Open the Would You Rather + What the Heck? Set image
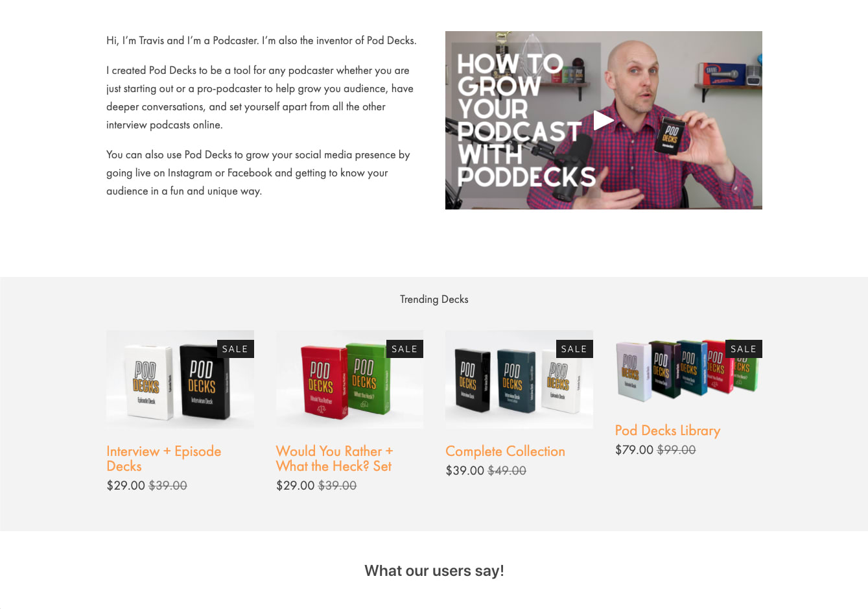868x609 pixels. pos(349,379)
